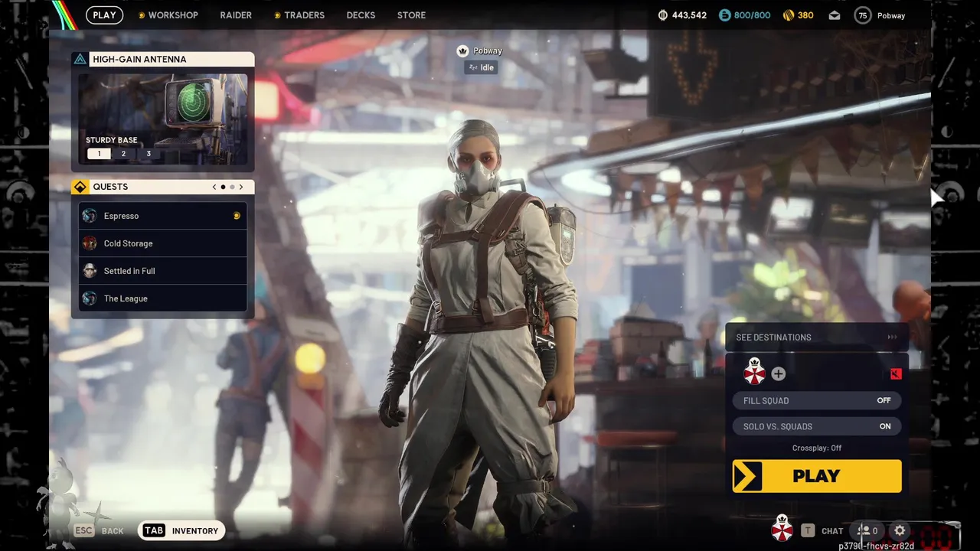Open the RAIDER tab
Image resolution: width=980 pixels, height=551 pixels.
tap(236, 15)
